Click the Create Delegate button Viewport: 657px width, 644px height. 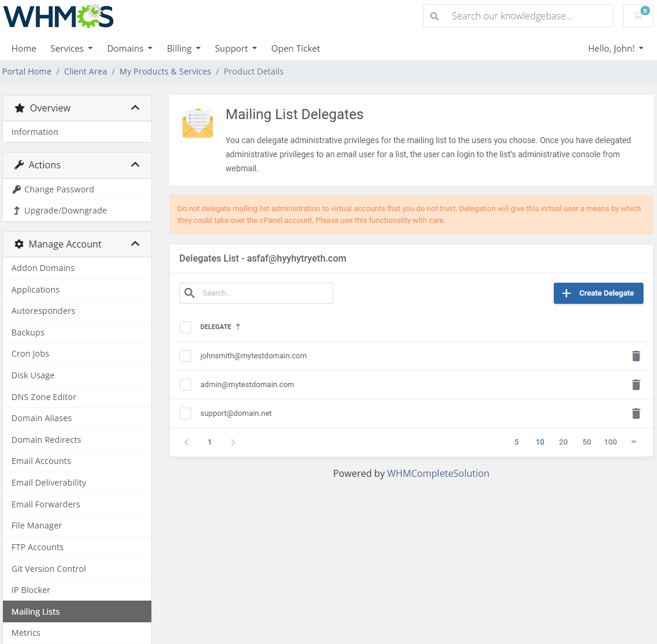(x=598, y=293)
